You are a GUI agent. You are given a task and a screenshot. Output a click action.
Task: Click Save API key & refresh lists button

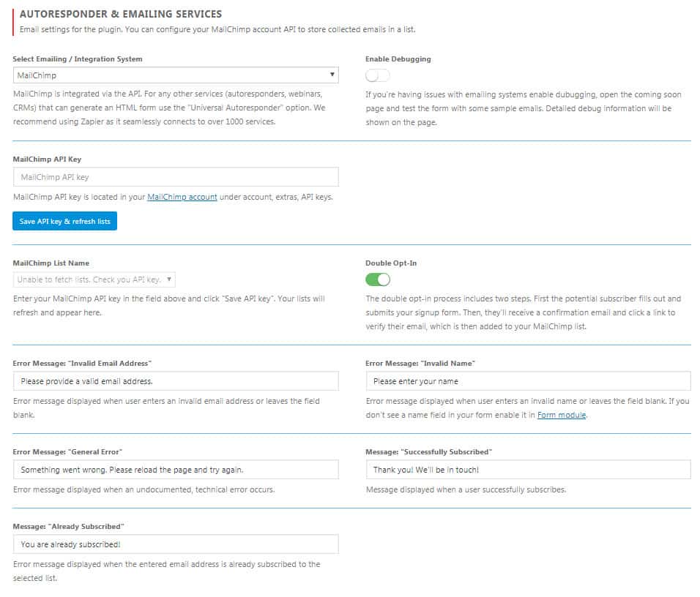64,221
